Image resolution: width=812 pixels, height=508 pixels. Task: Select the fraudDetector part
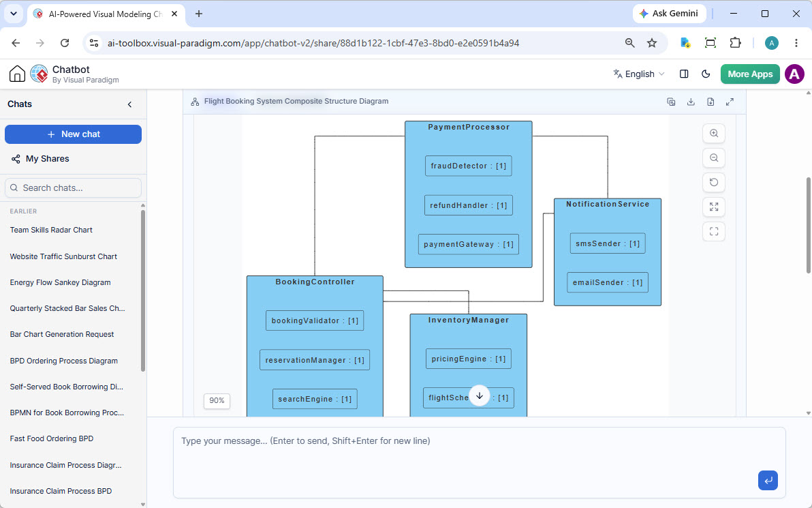point(468,166)
